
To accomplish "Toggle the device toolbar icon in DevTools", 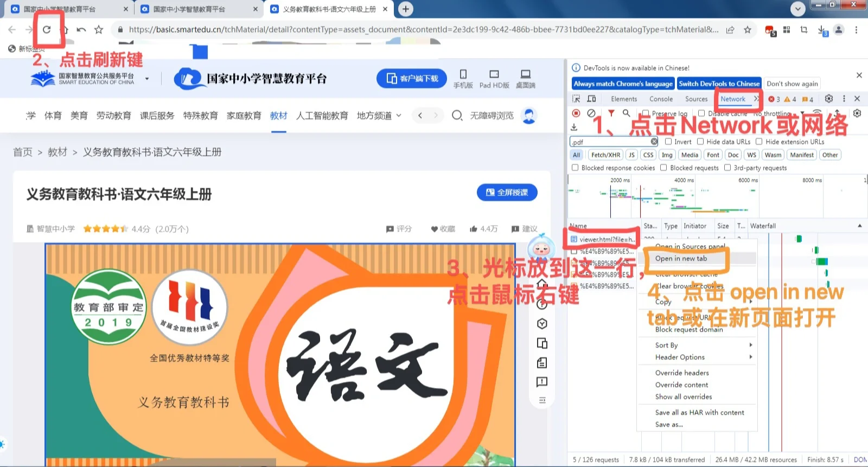I will pyautogui.click(x=591, y=99).
